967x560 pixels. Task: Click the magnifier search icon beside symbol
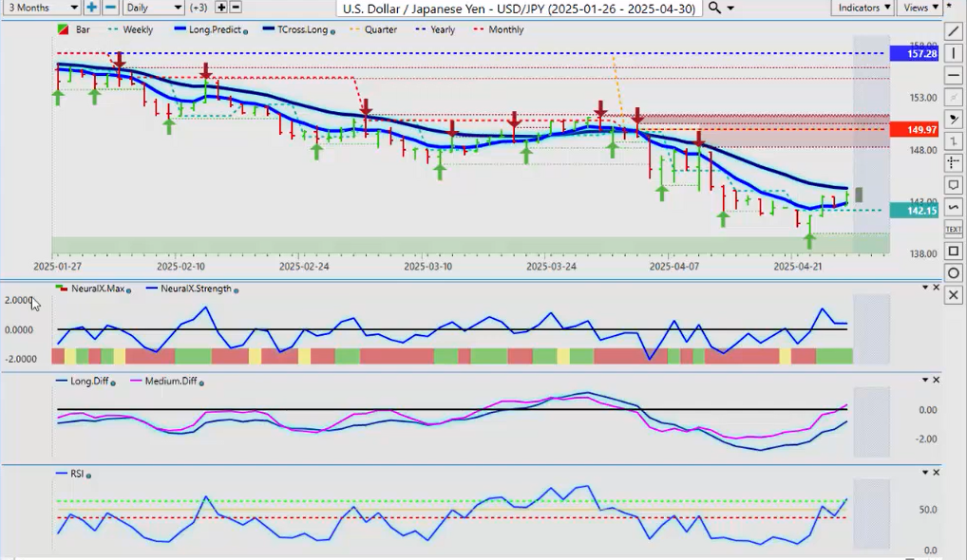tap(715, 8)
